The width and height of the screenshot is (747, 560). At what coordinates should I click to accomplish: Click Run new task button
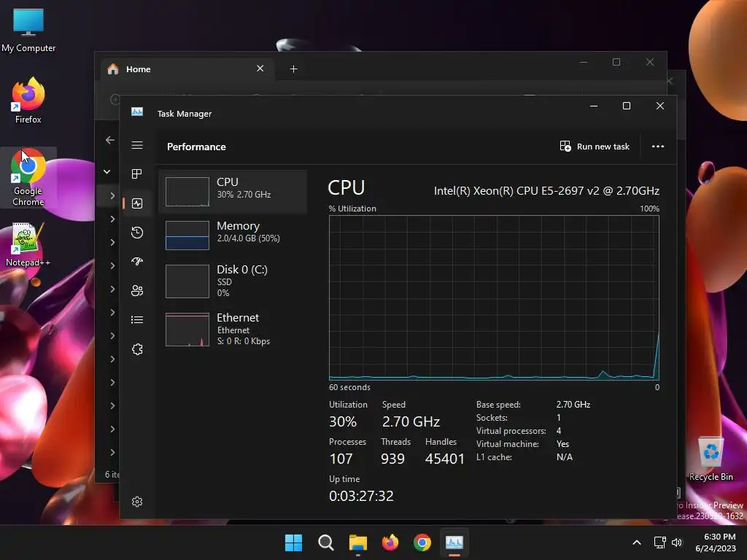click(595, 146)
